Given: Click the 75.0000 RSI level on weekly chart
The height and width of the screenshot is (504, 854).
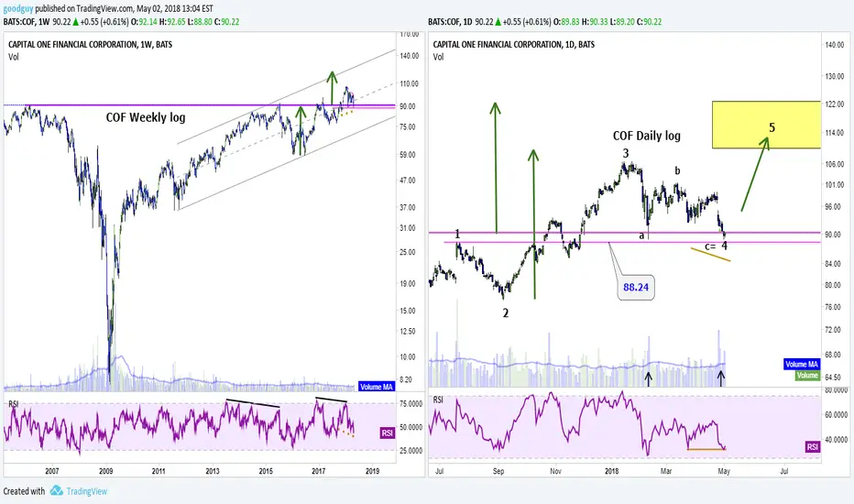Looking at the screenshot, I should click(x=411, y=404).
